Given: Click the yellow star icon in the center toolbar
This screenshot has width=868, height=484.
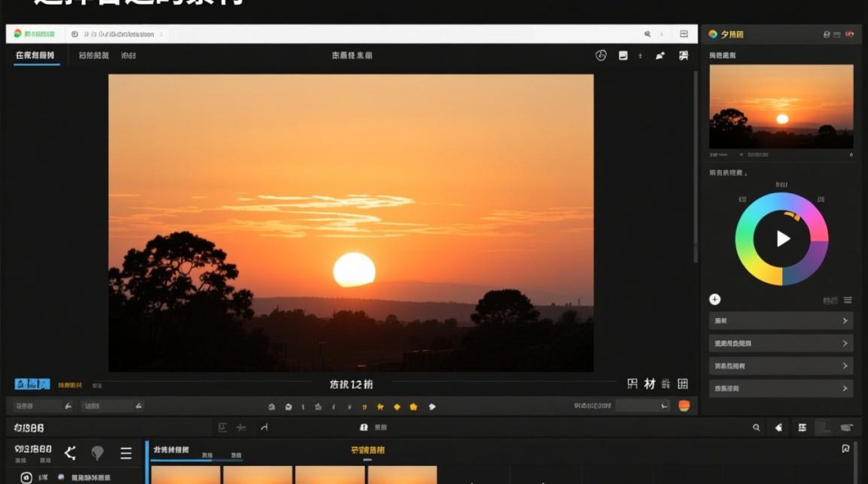Looking at the screenshot, I should (x=380, y=407).
